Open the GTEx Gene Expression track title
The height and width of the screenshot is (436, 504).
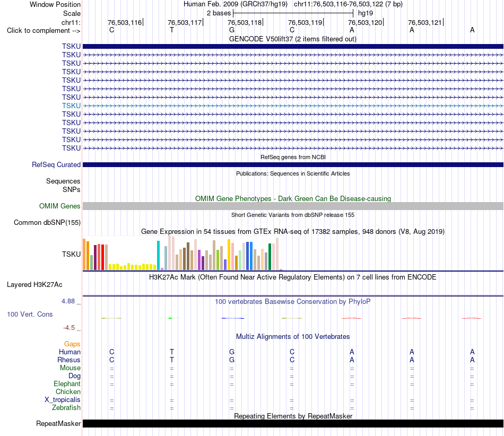[x=293, y=231]
